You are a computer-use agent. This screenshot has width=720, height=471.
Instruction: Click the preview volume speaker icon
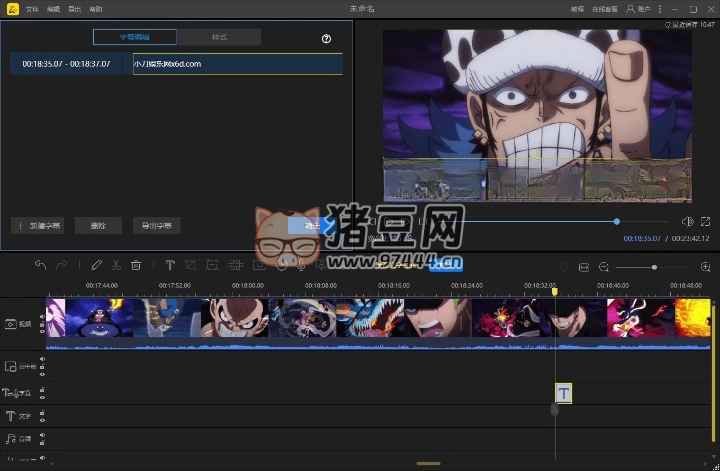tap(687, 222)
